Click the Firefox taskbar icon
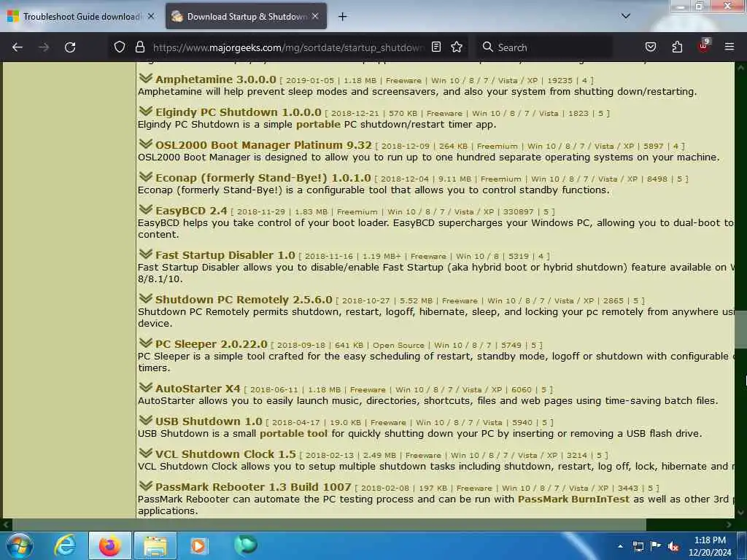 [109, 545]
